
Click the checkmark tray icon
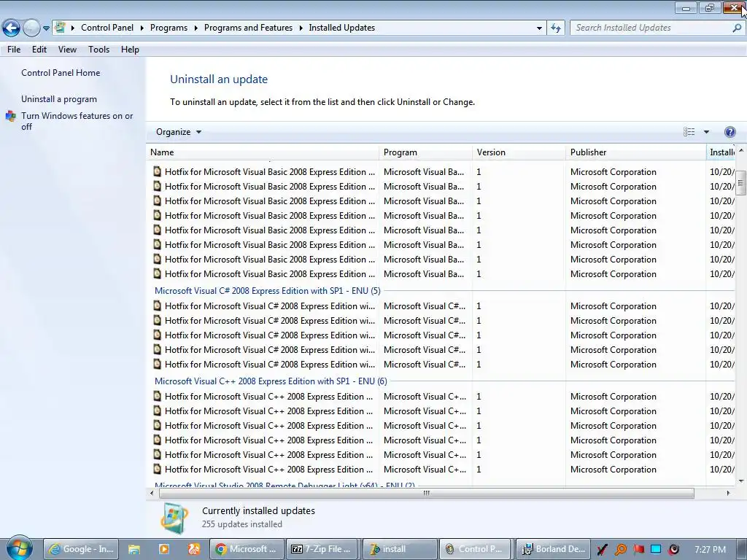coord(602,550)
